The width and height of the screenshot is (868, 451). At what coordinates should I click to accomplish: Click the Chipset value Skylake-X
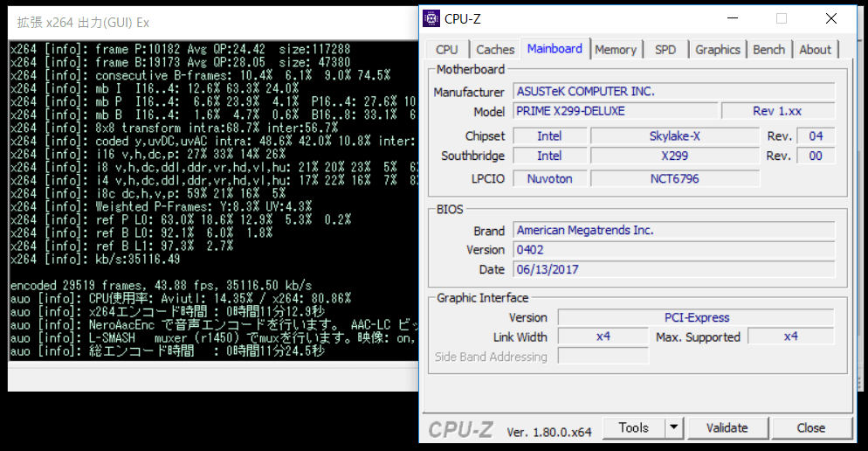pos(675,136)
